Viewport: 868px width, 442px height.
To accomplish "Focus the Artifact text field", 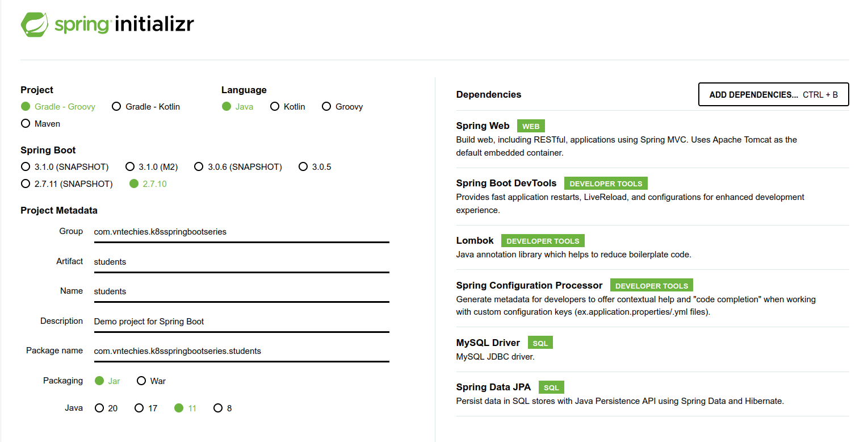I will coord(241,262).
